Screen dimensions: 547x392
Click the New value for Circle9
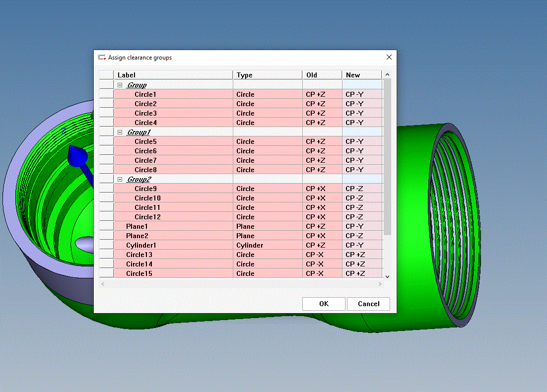click(354, 189)
